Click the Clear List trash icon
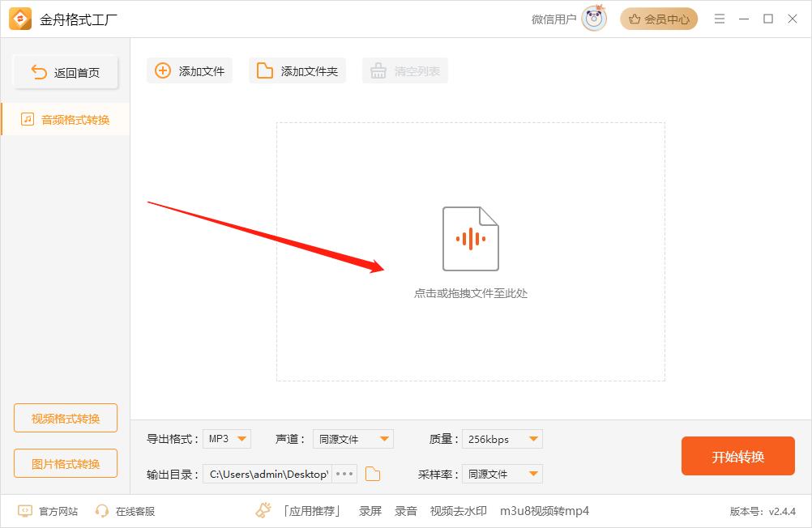Viewport: 812px width, 528px height. pos(378,70)
